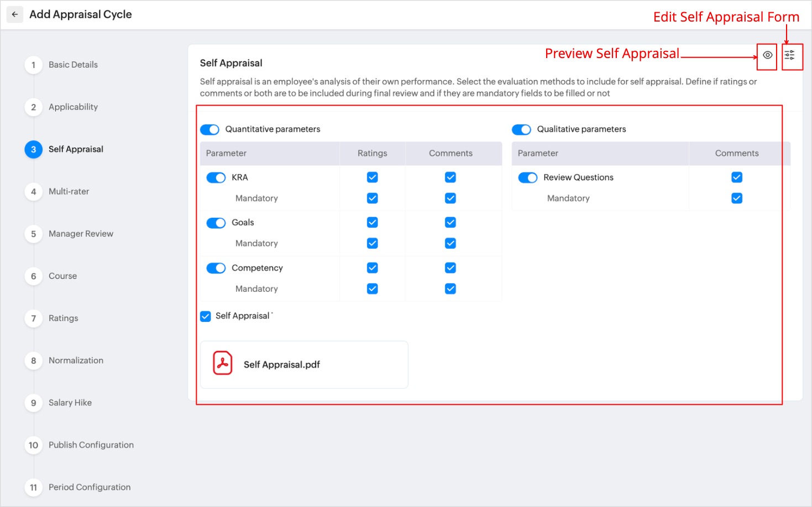This screenshot has width=812, height=507.
Task: Go to step 1 circle Basic Details
Action: 34,65
